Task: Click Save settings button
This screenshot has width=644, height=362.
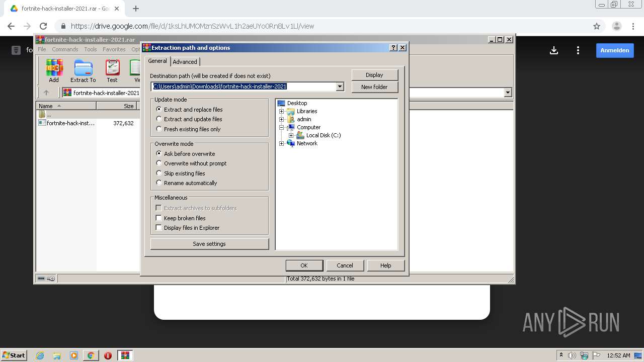Action: [x=209, y=244]
